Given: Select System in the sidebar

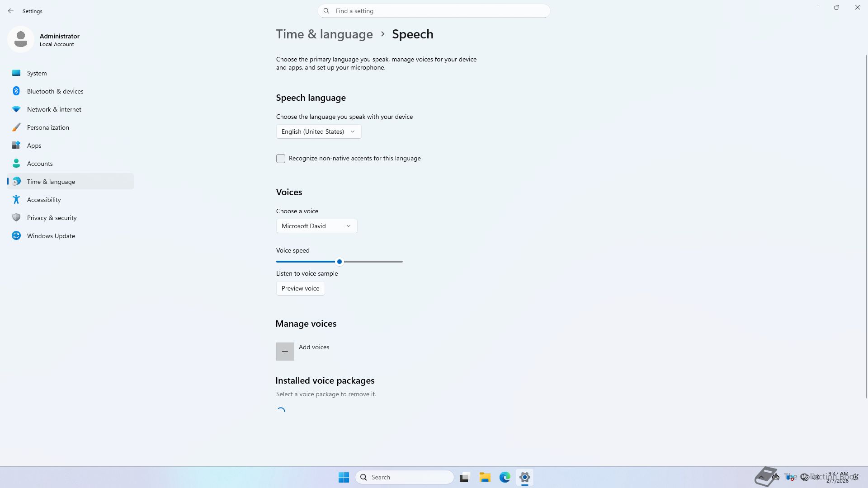Looking at the screenshot, I should 37,73.
